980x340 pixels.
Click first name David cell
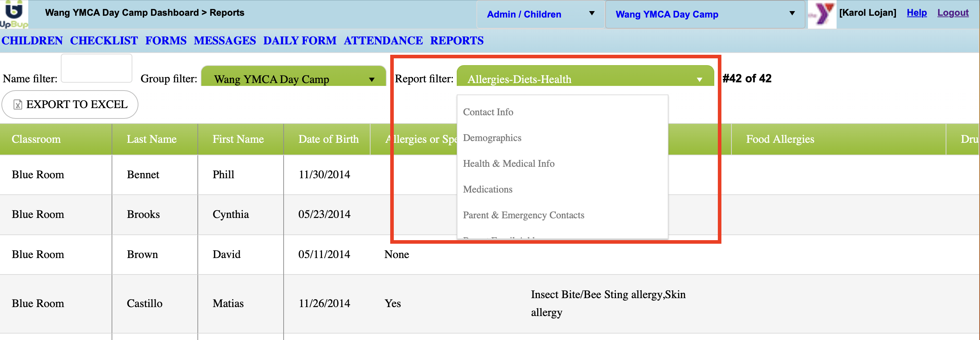(226, 254)
